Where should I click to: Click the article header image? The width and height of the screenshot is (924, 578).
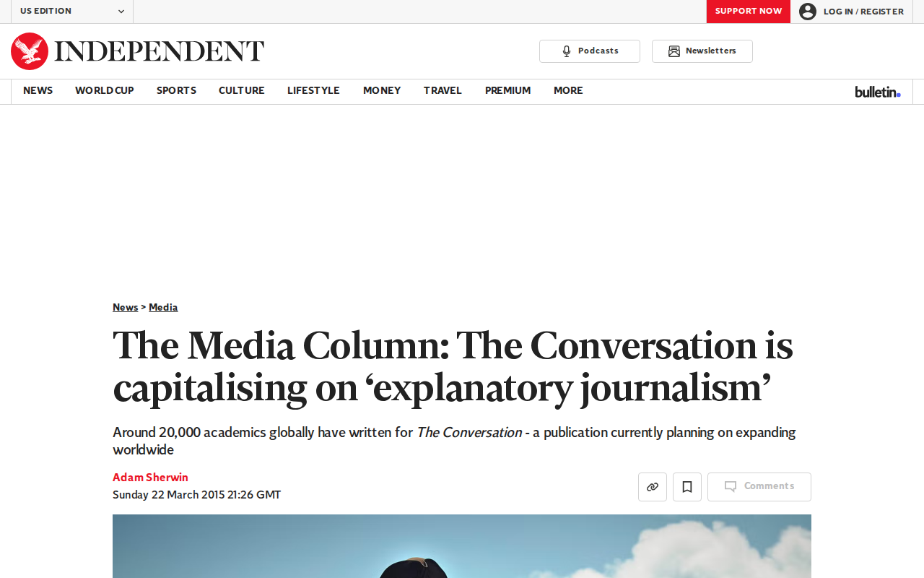[462, 546]
